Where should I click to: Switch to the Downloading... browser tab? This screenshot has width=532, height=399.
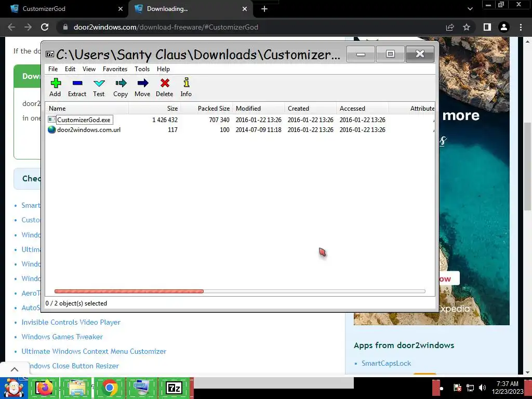click(x=190, y=9)
